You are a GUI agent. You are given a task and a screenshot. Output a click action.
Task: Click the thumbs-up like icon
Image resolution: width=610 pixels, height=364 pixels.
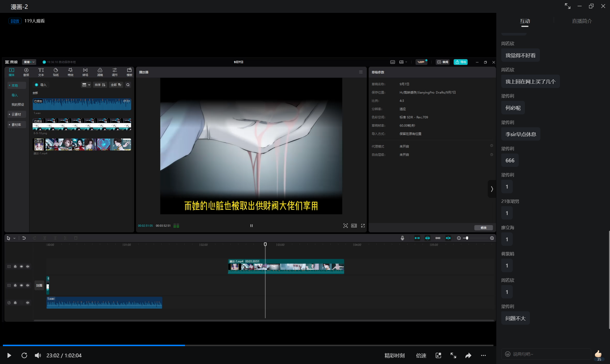(x=598, y=354)
